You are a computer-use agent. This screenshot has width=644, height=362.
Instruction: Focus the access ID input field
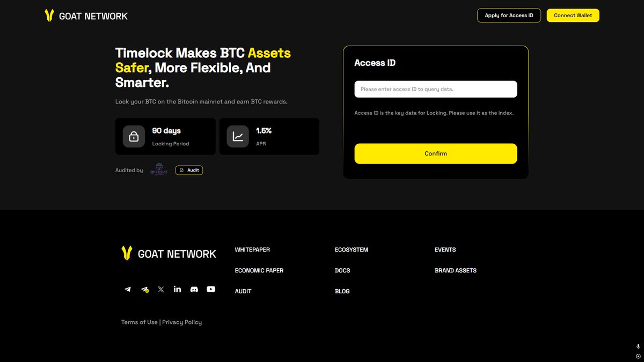click(436, 89)
